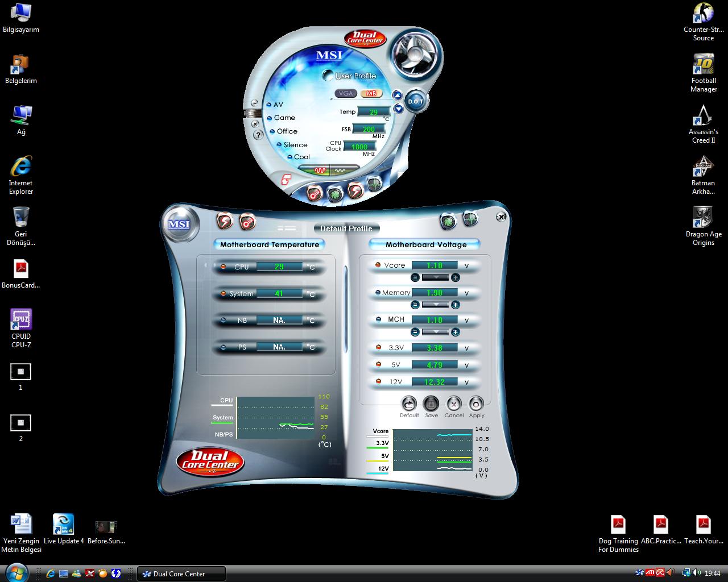The height and width of the screenshot is (582, 728).
Task: Click the heartbeat monitor icon in round panel
Action: [374, 184]
